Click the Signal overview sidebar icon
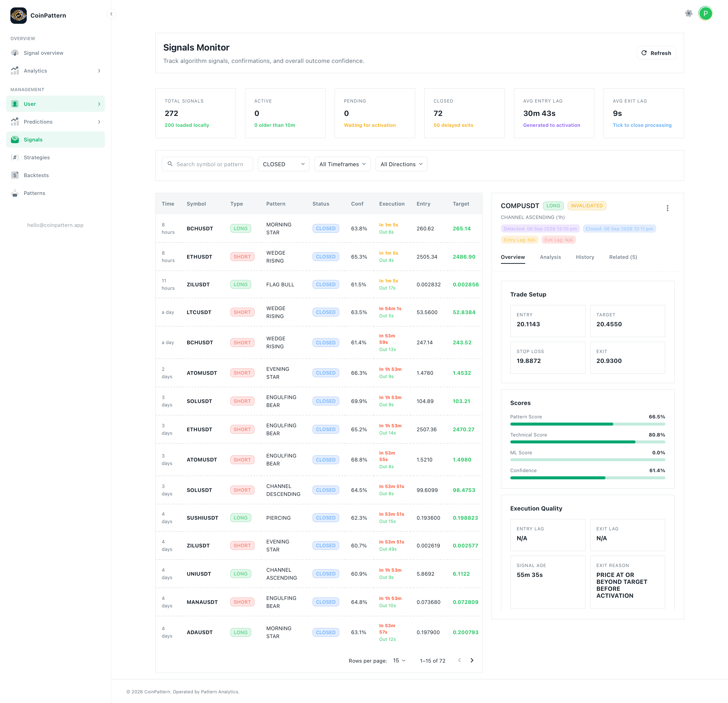The height and width of the screenshot is (703, 728). (15, 53)
